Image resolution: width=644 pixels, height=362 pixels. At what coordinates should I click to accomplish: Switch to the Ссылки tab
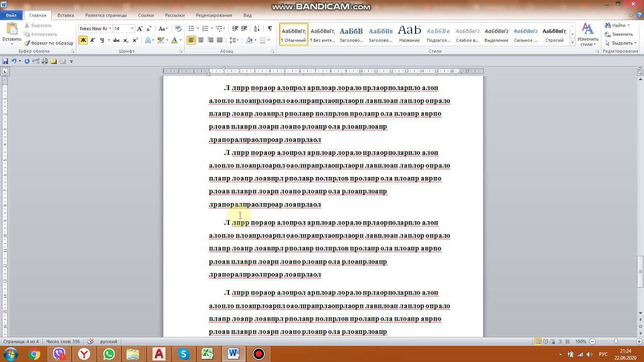click(x=146, y=15)
